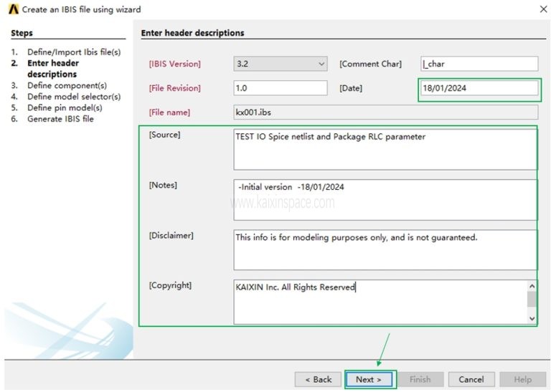This screenshot has height=392, width=551.
Task: Click the Copyright box scroll down arrow
Action: point(532,318)
